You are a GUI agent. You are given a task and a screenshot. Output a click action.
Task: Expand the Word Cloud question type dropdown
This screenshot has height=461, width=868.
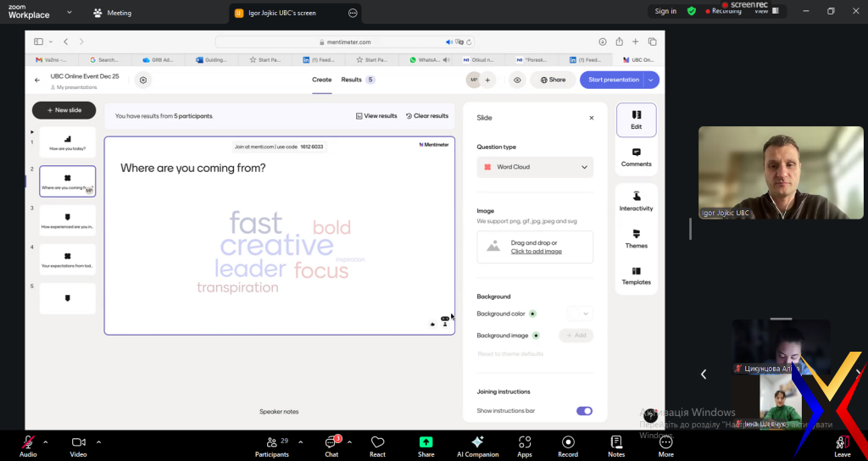pos(535,167)
